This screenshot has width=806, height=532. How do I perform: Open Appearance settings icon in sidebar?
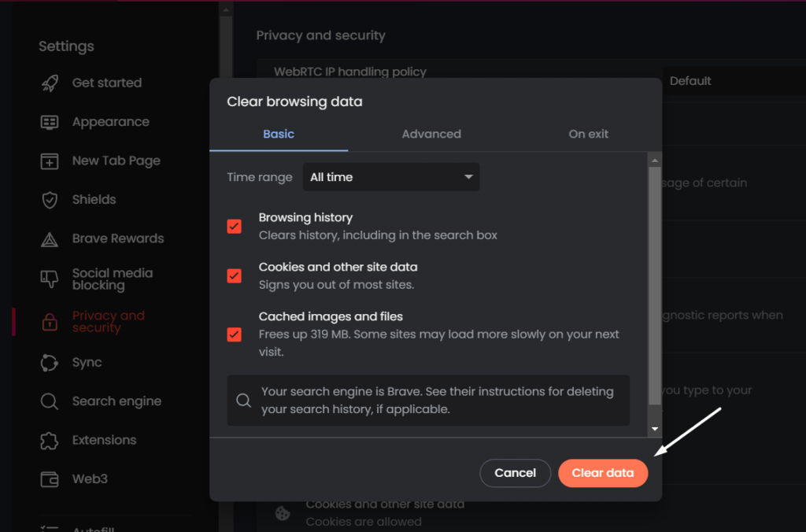click(50, 122)
